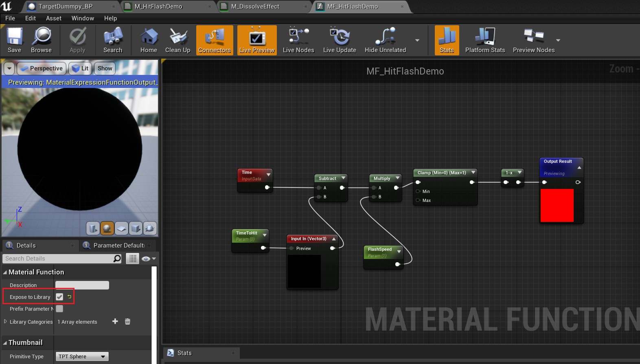Open the Window menu
The width and height of the screenshot is (640, 364).
[x=83, y=18]
